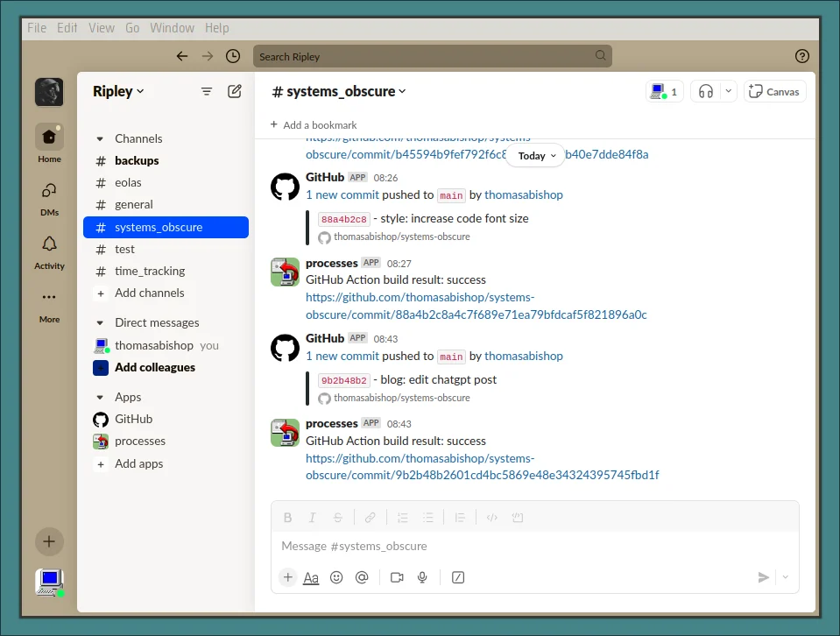Open the emoji picker in composer
This screenshot has width=840, height=636.
[336, 577]
